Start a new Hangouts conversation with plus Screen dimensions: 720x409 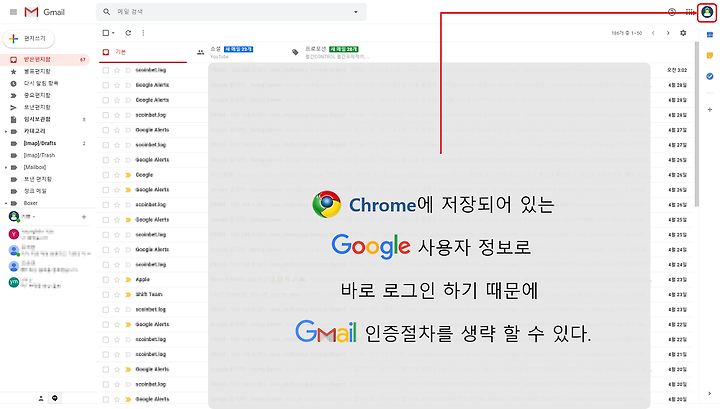tap(84, 217)
